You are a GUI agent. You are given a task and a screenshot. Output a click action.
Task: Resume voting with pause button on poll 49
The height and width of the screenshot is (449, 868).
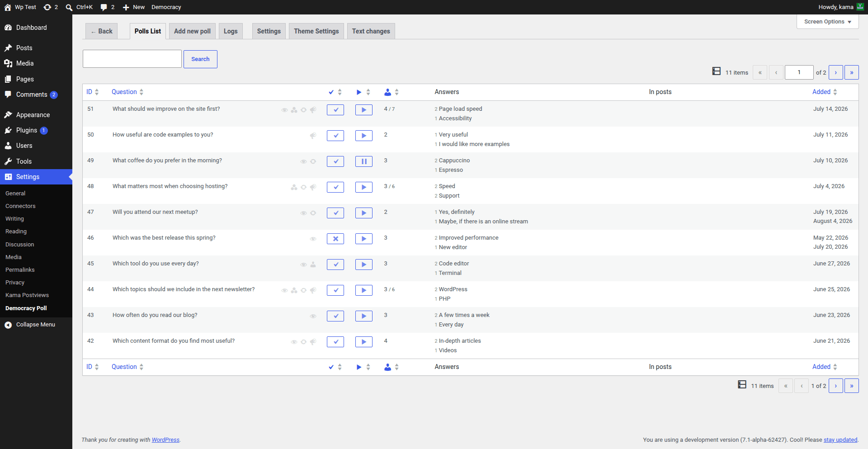[364, 161]
